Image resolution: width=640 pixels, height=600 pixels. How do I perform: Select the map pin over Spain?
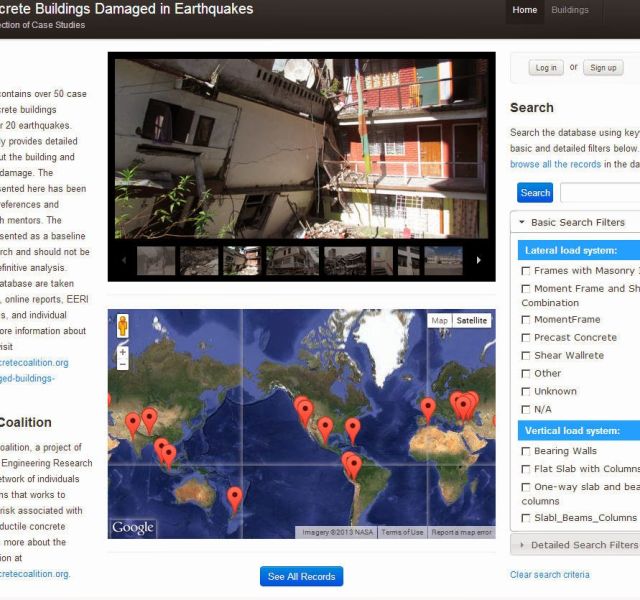[428, 410]
